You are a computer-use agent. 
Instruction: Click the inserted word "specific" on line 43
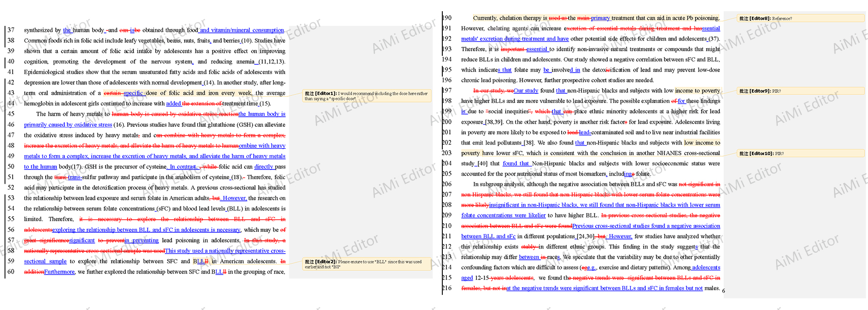[133, 93]
